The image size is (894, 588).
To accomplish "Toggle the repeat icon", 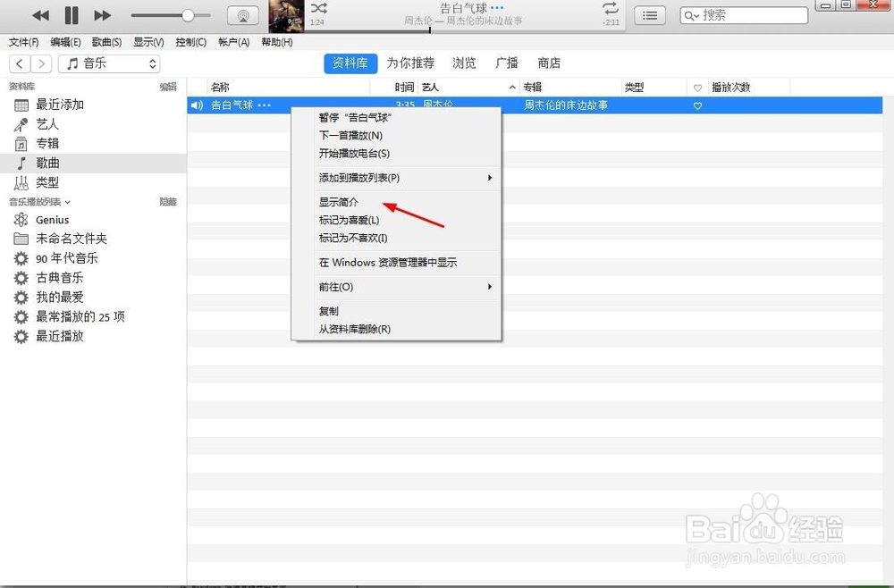I will (610, 8).
